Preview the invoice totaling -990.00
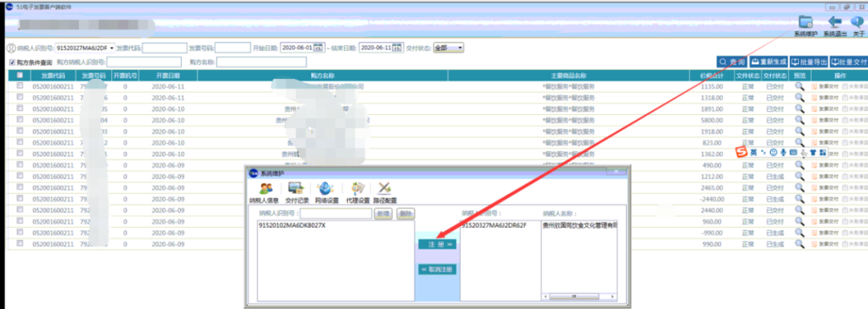Viewport: 868px width, 309px height. (800, 233)
